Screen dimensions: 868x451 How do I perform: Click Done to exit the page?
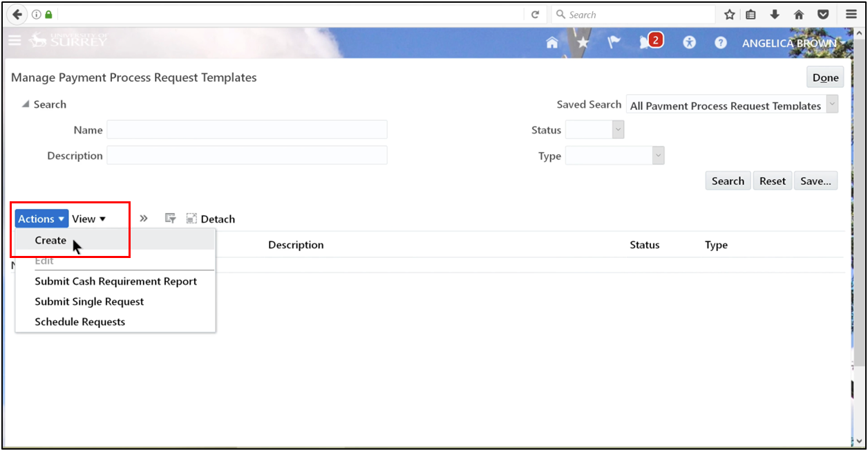click(825, 77)
